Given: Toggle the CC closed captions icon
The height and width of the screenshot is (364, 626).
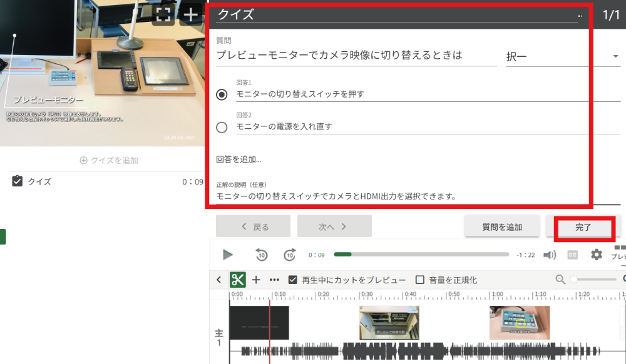Looking at the screenshot, I should pyautogui.click(x=572, y=255).
